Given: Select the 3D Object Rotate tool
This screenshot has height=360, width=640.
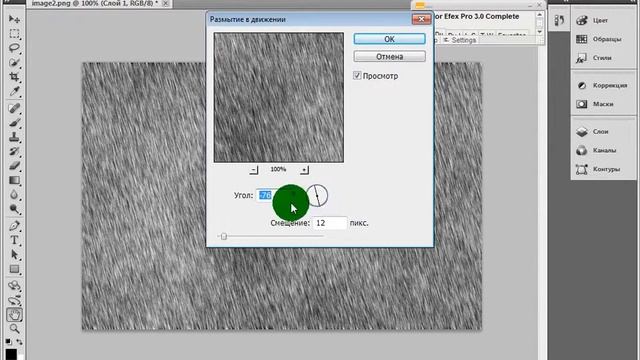Looking at the screenshot, I should [14, 285].
